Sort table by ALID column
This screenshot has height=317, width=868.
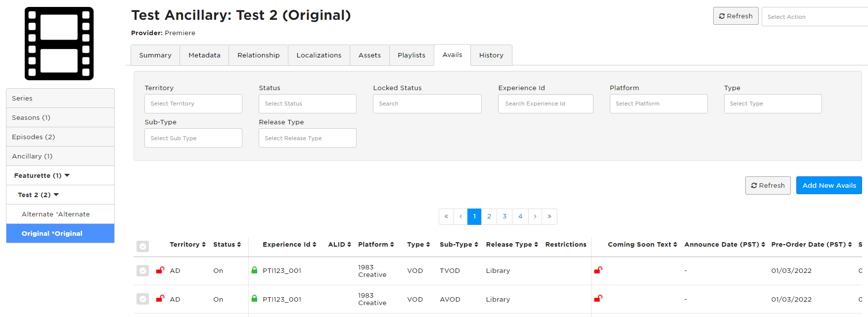339,245
